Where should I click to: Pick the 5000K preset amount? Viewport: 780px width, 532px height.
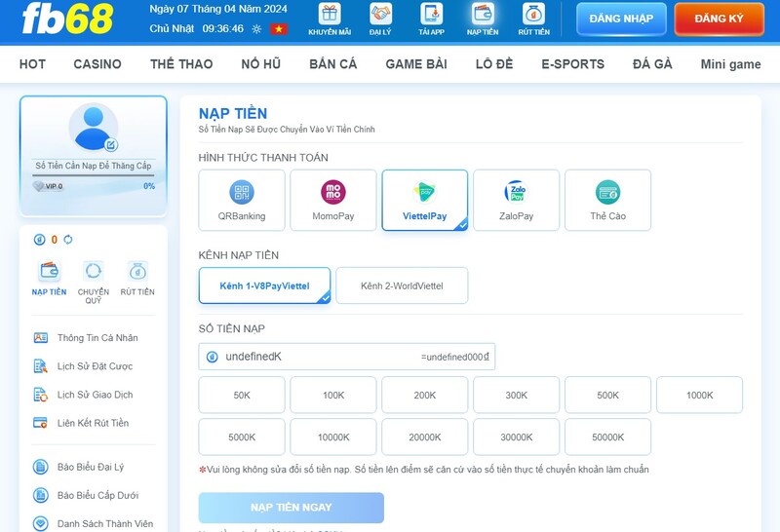(242, 437)
